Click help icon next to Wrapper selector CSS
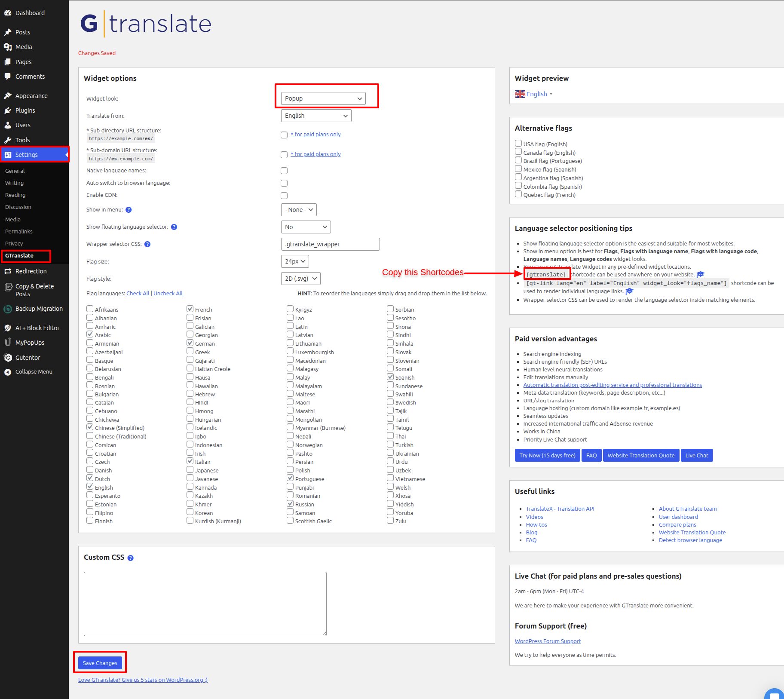Screen dimensions: 784x699 pyautogui.click(x=147, y=244)
